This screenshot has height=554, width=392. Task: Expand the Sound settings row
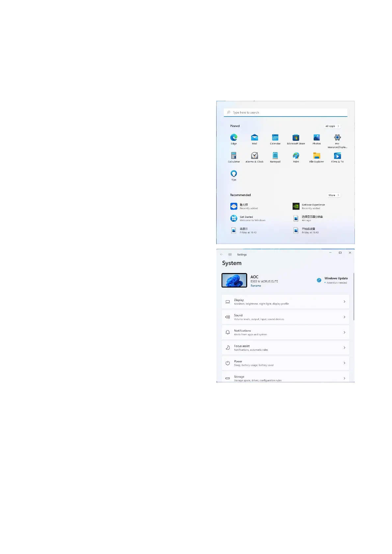[285, 317]
